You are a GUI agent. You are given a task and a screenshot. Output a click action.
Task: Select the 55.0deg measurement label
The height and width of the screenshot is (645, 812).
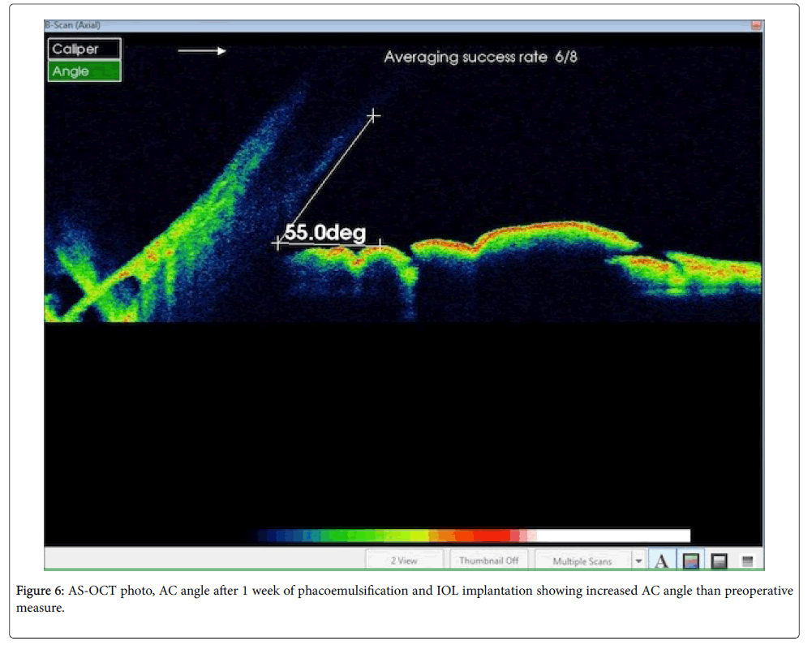pyautogui.click(x=324, y=233)
